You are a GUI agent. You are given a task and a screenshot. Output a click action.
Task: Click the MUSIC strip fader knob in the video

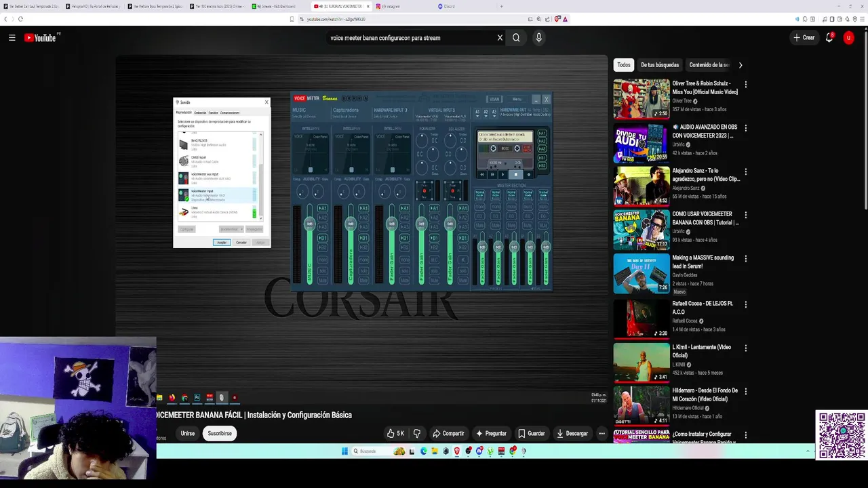click(310, 224)
